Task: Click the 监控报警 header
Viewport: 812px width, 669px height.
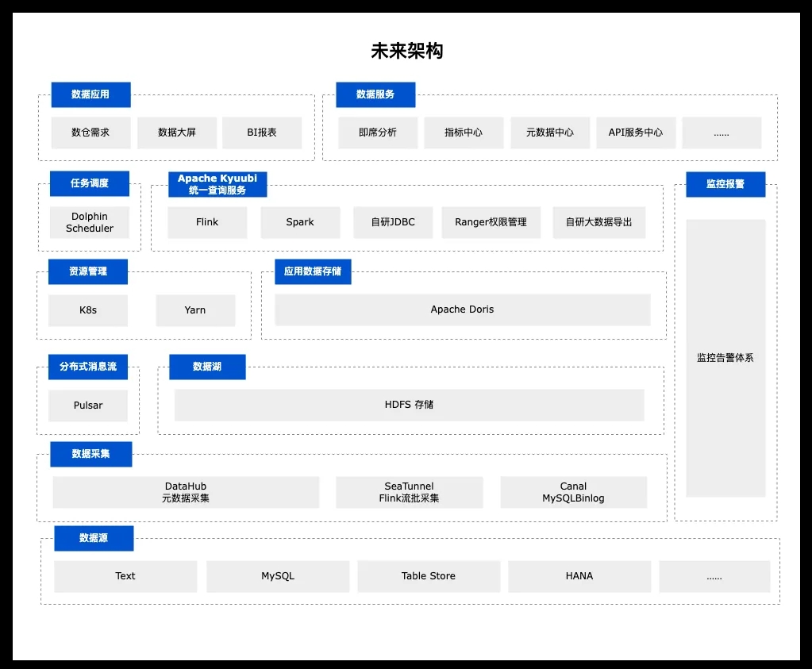Action: 725,184
